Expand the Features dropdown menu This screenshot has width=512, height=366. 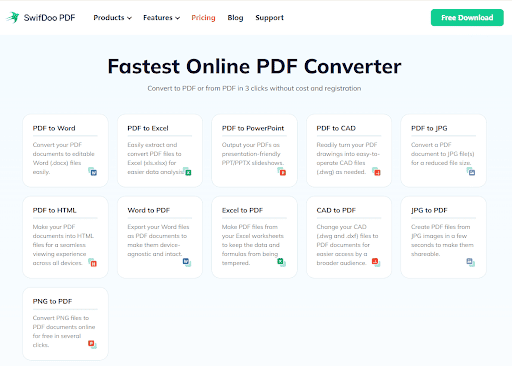tap(161, 18)
